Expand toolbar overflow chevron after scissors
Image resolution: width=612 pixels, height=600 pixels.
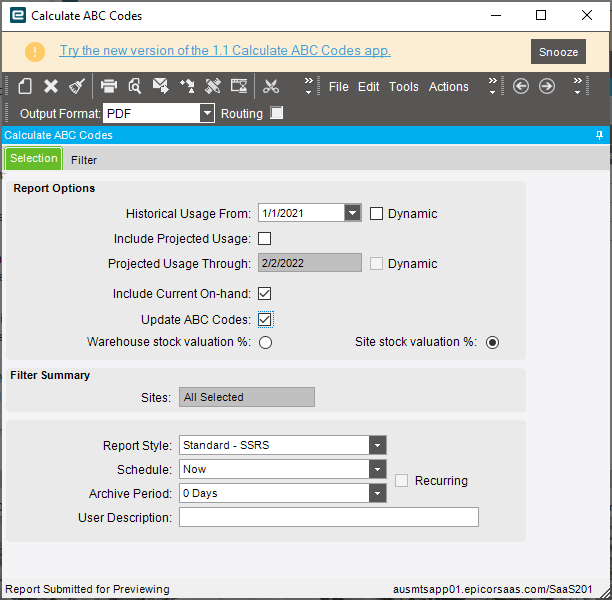(309, 86)
